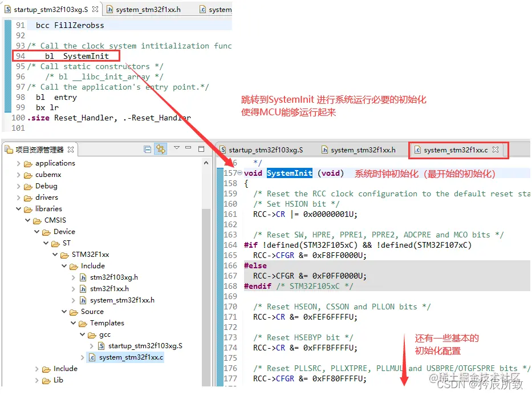Open stm32f103xg.h from the tree
This screenshot has height=395, width=532.
(114, 277)
